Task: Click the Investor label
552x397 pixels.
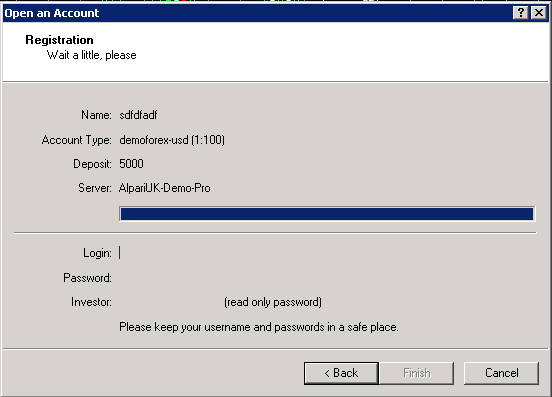Action: click(x=91, y=302)
